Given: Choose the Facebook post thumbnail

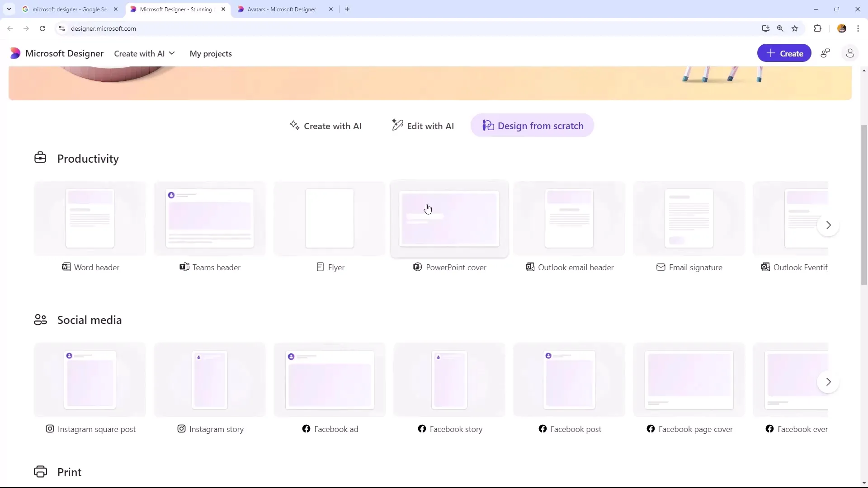Looking at the screenshot, I should pos(569,380).
